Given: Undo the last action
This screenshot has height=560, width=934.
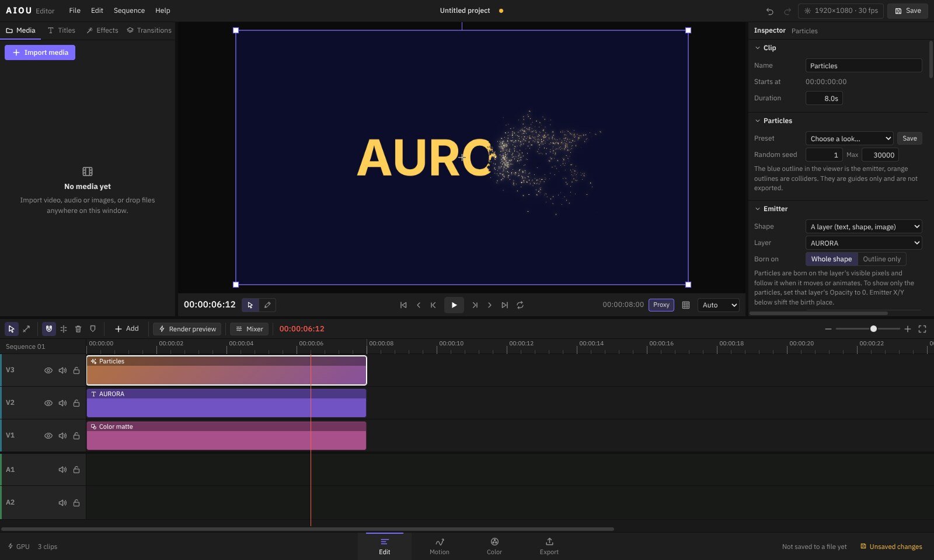Looking at the screenshot, I should pyautogui.click(x=769, y=11).
